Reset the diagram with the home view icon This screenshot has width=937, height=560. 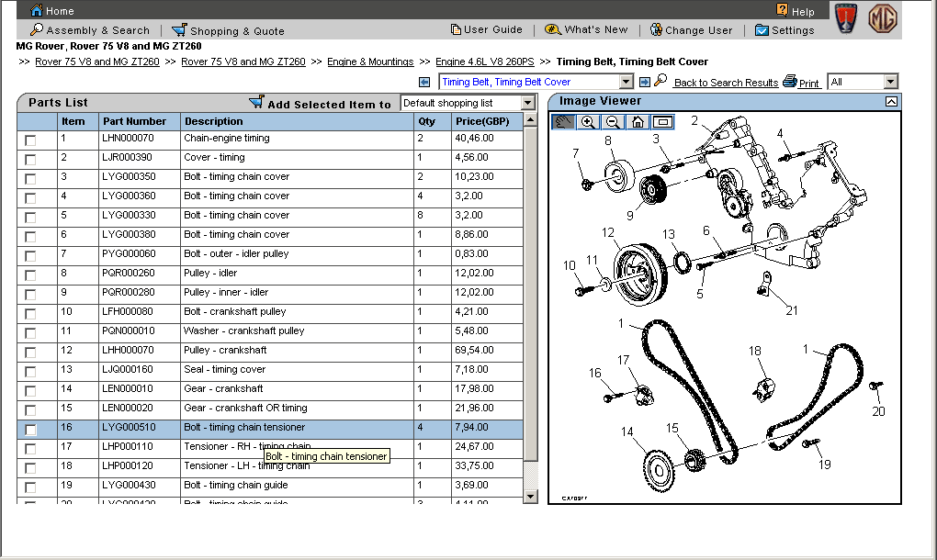(x=638, y=122)
